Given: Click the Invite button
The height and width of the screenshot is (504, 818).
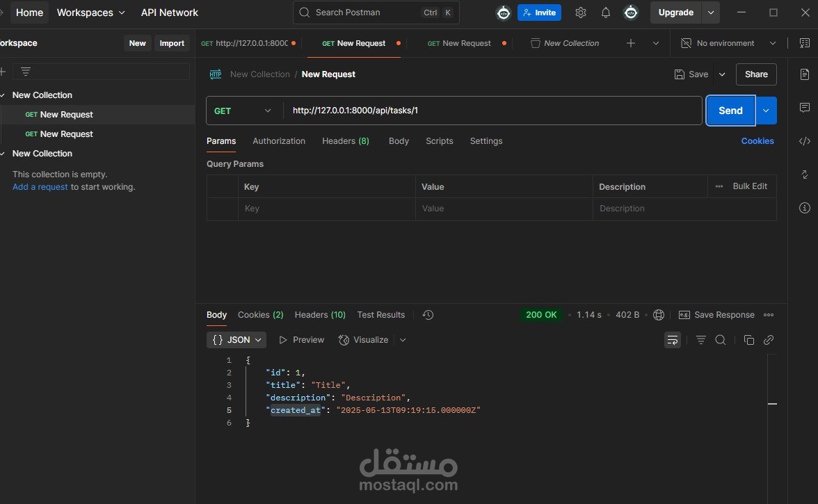Looking at the screenshot, I should click(539, 13).
